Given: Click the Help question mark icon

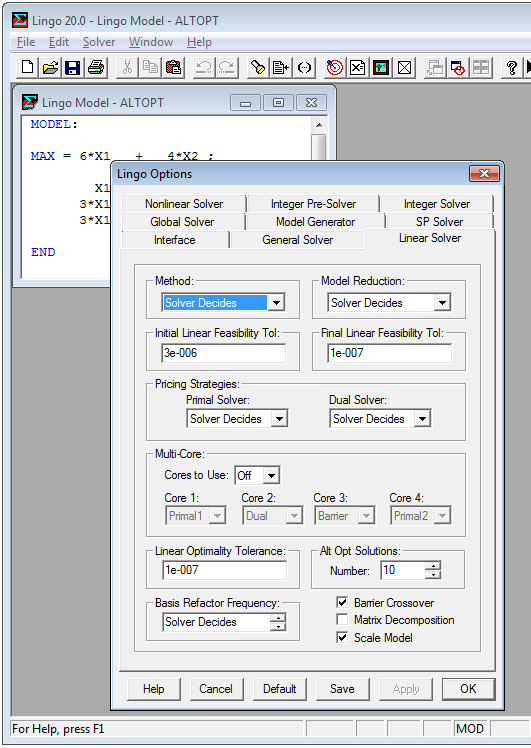Looking at the screenshot, I should tap(511, 67).
